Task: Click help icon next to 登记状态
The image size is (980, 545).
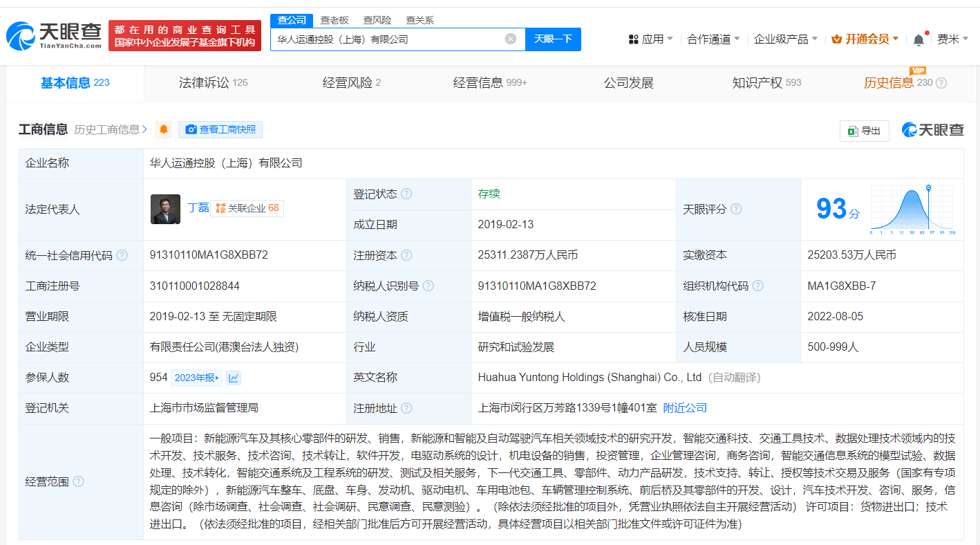Action: [406, 194]
